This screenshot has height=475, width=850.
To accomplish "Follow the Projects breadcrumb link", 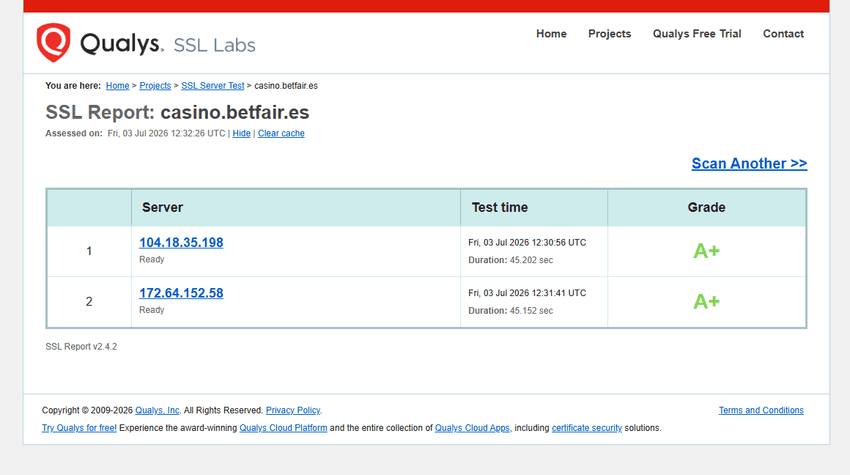I will point(155,86).
